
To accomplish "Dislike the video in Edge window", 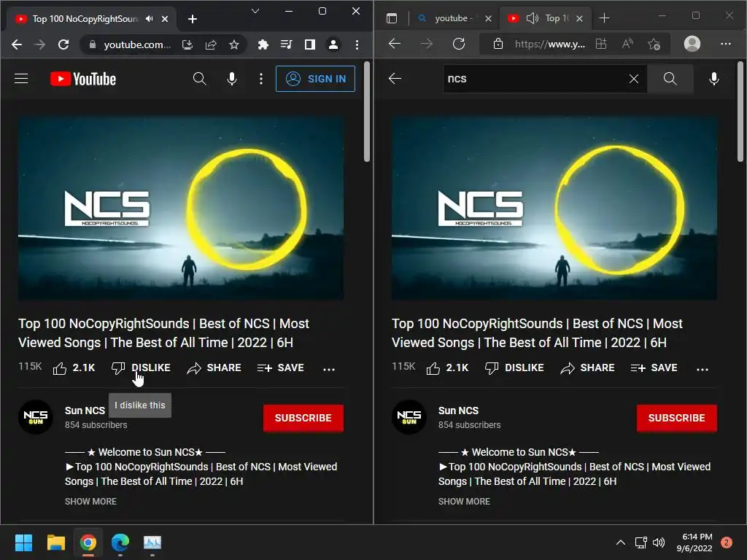I will pyautogui.click(x=514, y=368).
